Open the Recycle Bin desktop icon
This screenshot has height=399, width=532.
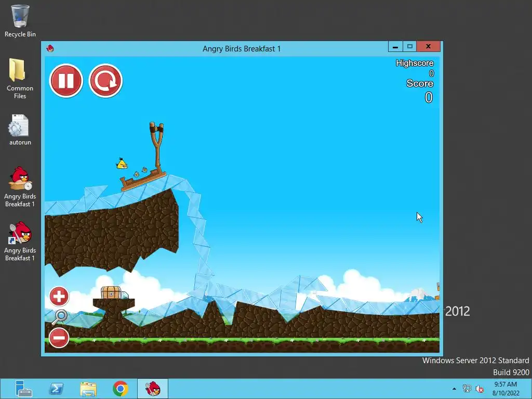click(x=20, y=21)
